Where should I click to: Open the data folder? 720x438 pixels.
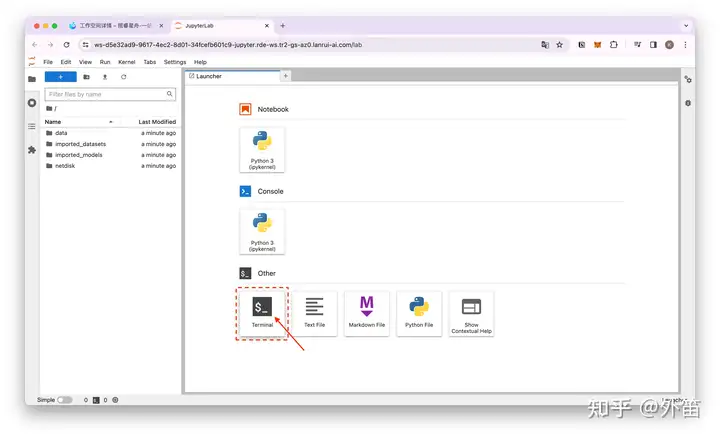[x=111, y=133]
